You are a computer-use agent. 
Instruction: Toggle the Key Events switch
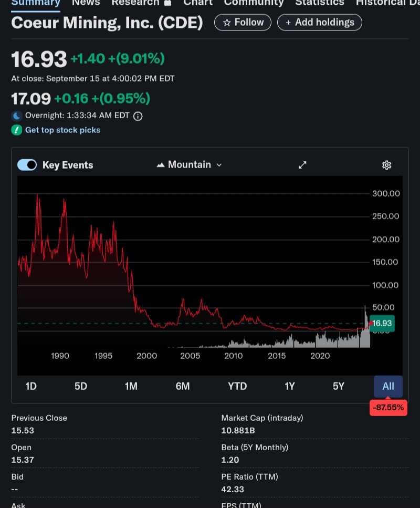click(x=27, y=165)
